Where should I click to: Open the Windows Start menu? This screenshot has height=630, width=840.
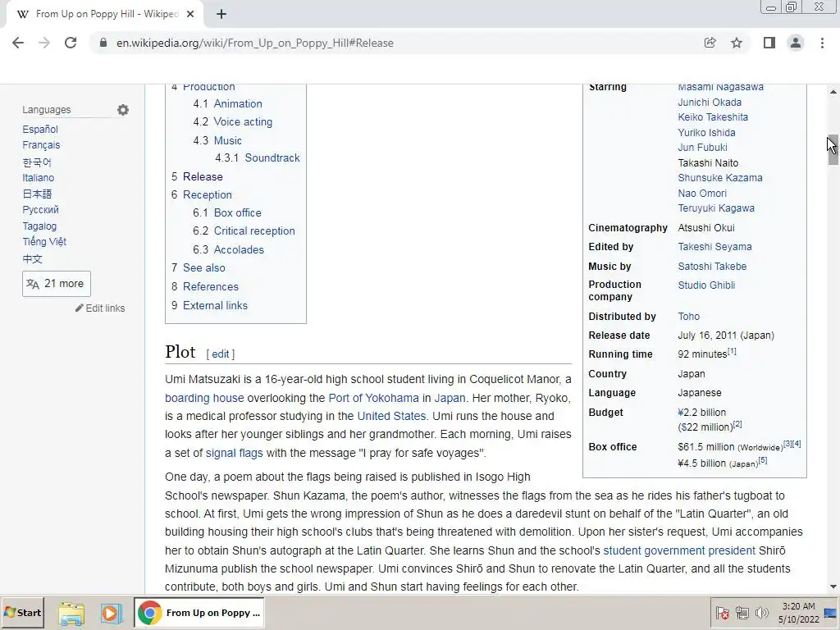click(22, 613)
